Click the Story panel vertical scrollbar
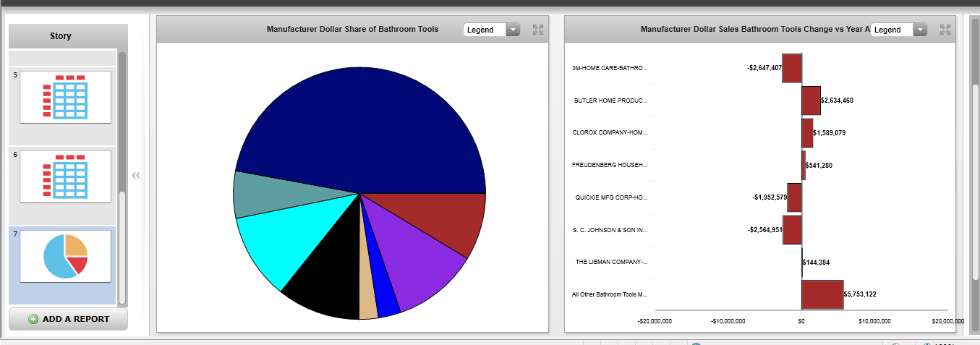This screenshot has height=345, width=980. (x=122, y=246)
